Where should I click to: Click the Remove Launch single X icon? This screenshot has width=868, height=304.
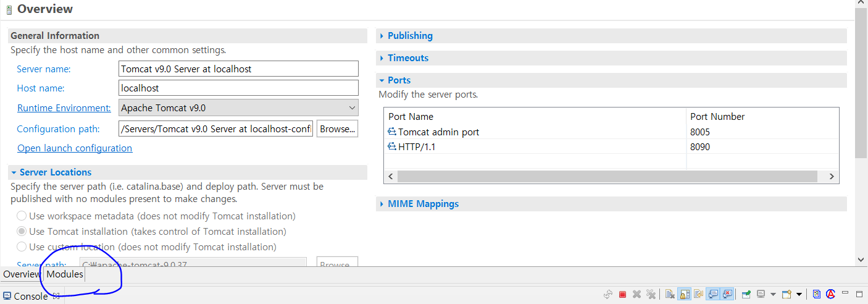pos(636,294)
